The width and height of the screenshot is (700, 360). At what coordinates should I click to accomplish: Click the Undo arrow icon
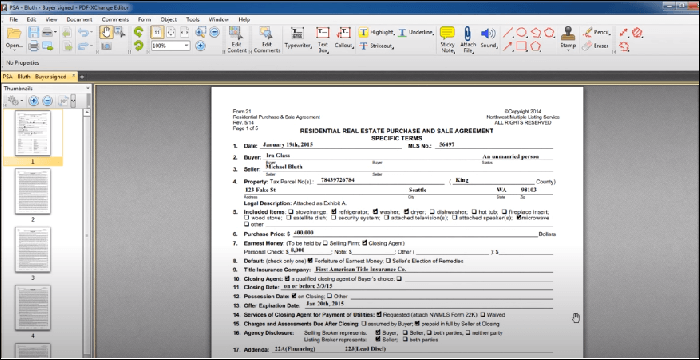83,33
